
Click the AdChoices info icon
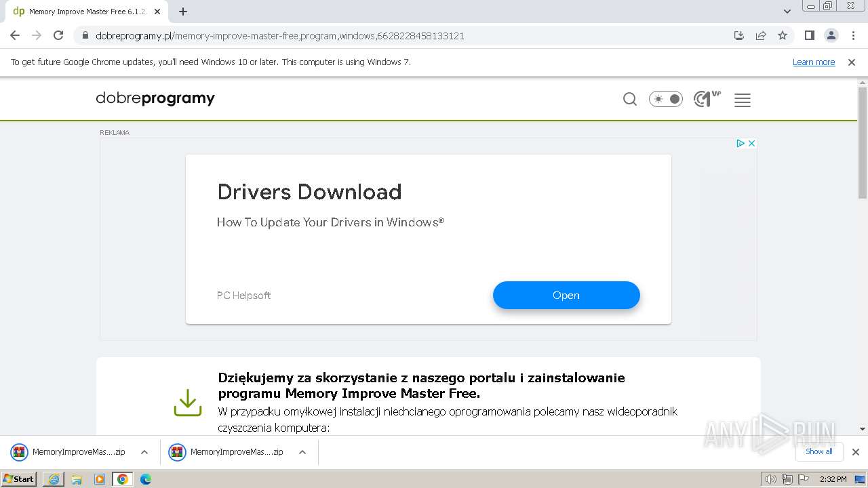pos(741,143)
